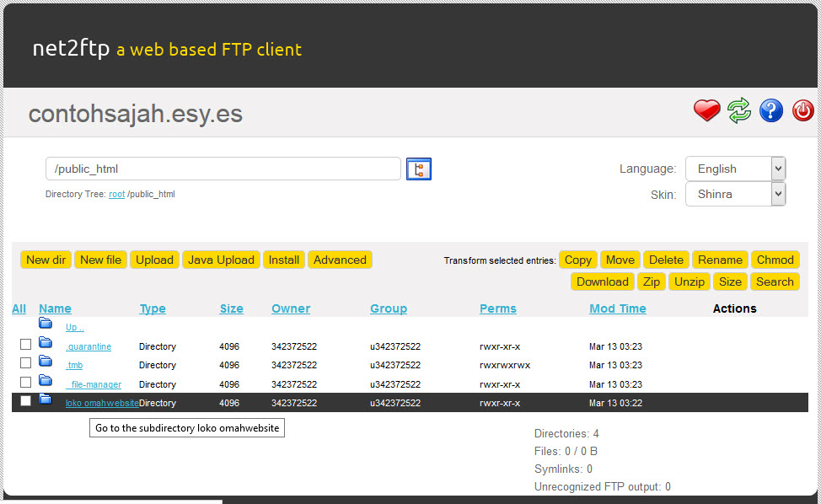Screen dimensions: 821x504
Task: Open the Language dropdown
Action: click(735, 169)
